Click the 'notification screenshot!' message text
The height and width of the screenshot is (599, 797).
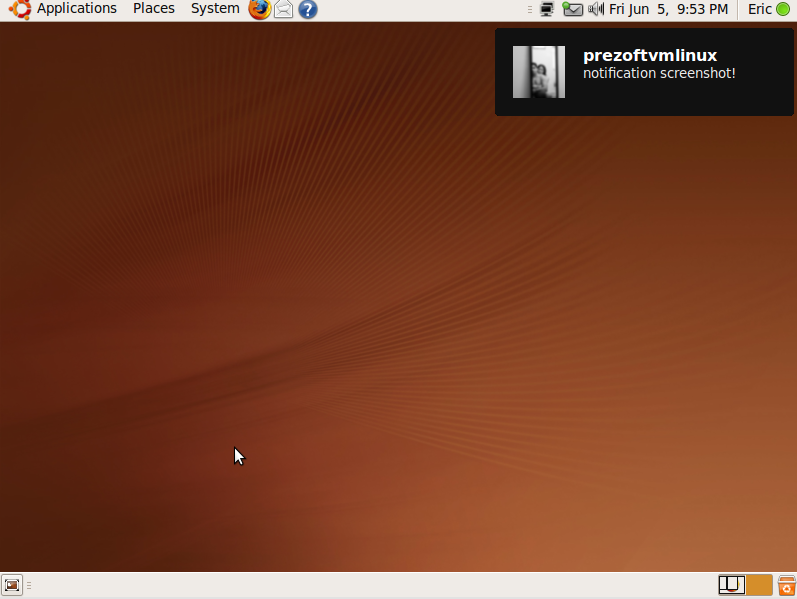pos(659,73)
